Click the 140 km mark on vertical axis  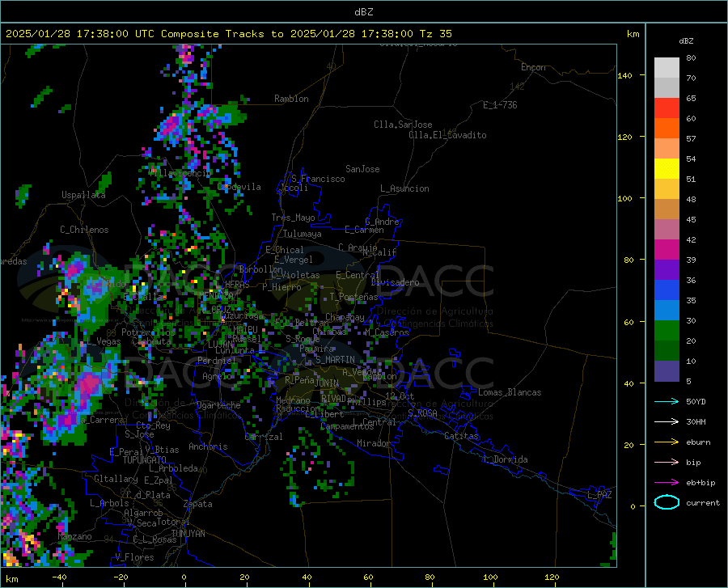click(624, 75)
